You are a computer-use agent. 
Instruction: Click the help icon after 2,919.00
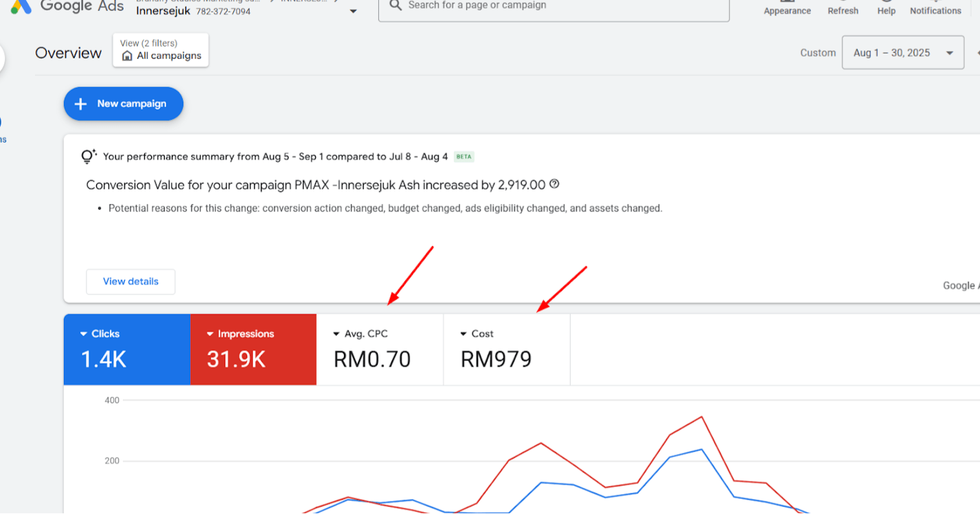tap(554, 184)
